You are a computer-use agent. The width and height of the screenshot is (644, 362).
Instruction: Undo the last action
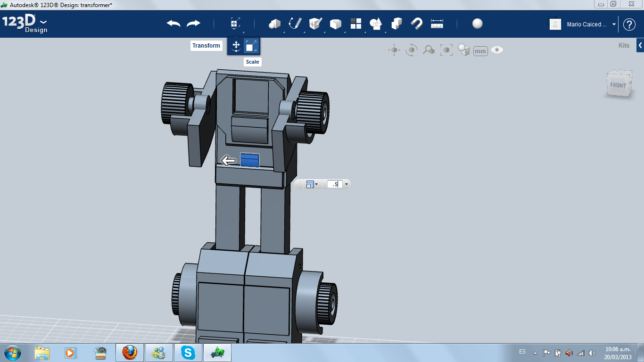coord(173,24)
